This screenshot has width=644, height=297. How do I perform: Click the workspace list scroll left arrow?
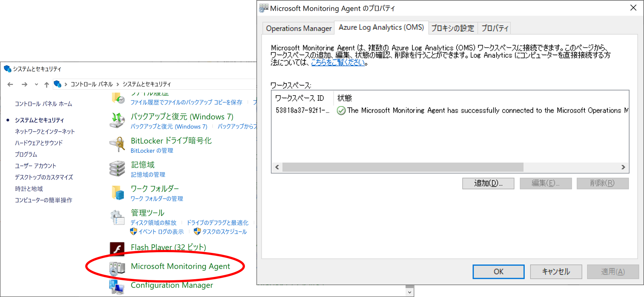click(x=277, y=167)
